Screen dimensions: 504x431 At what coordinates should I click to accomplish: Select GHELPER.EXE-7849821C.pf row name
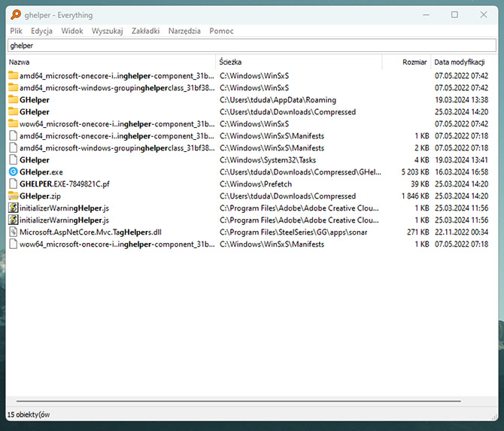[64, 184]
